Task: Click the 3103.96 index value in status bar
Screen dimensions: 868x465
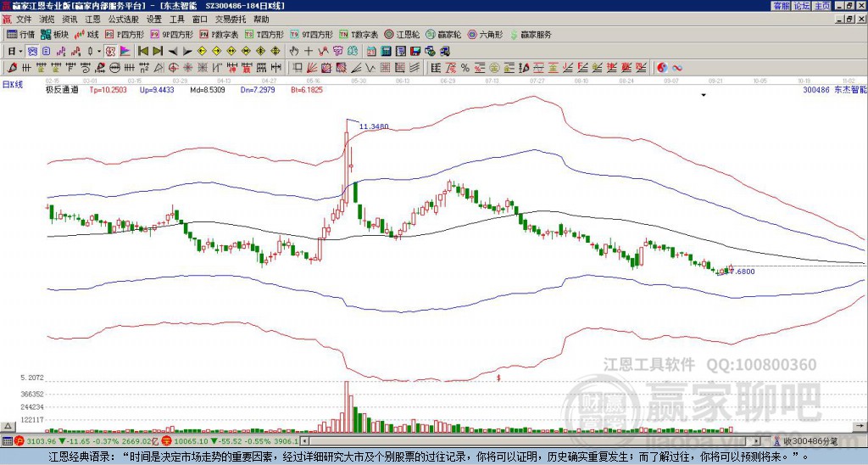Action: click(x=42, y=441)
